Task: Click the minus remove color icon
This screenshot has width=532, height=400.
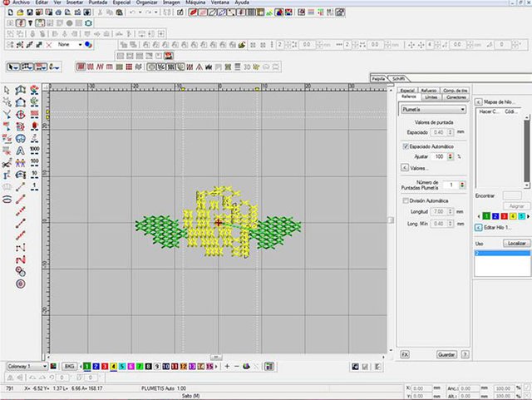Action: (237, 367)
